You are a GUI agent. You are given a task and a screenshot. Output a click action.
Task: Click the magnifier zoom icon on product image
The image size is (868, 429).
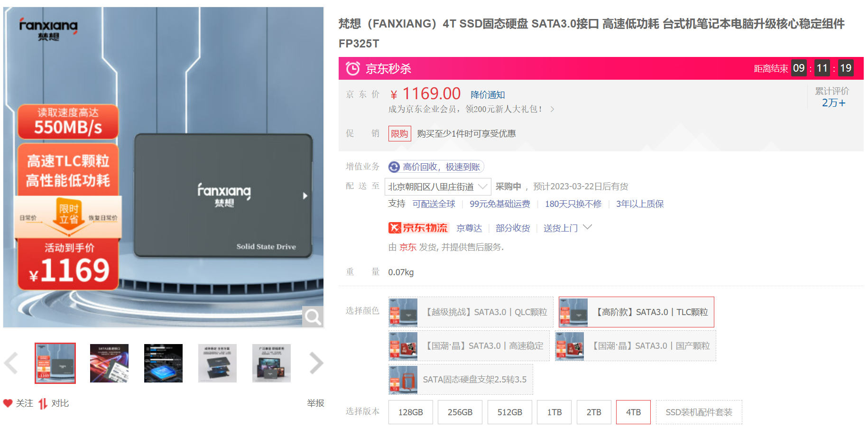tap(313, 317)
